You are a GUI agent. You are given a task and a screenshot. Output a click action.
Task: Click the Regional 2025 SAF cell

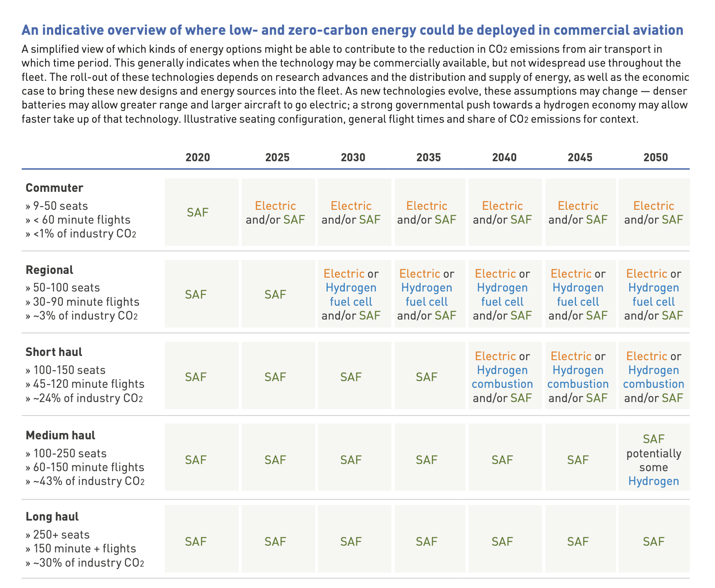(x=275, y=294)
